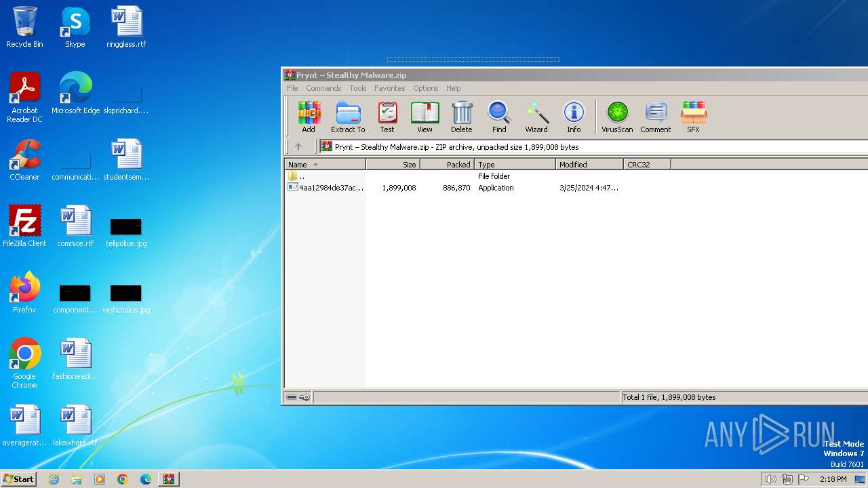Open Firefox desktop shortcut
The image size is (868, 488).
[24, 293]
